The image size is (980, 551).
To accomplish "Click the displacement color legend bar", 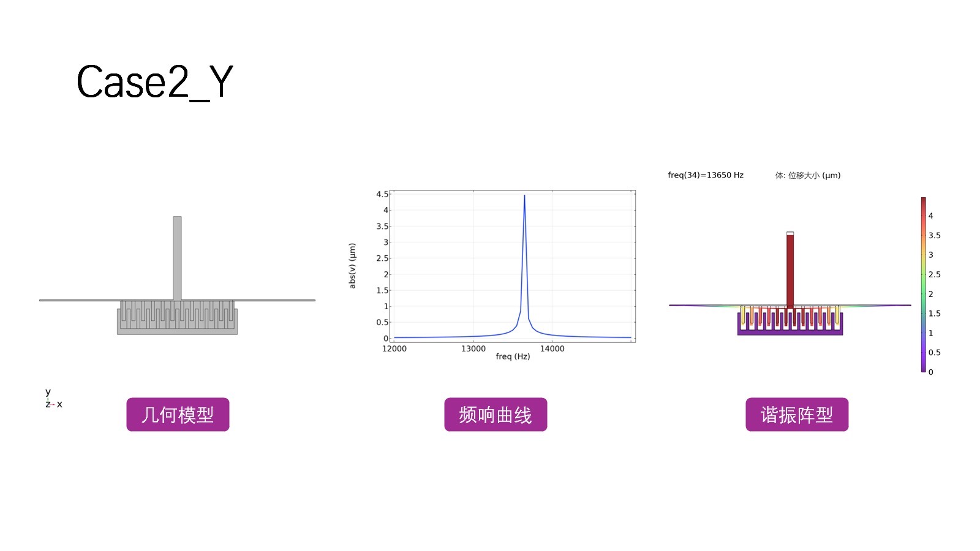I will pos(924,285).
